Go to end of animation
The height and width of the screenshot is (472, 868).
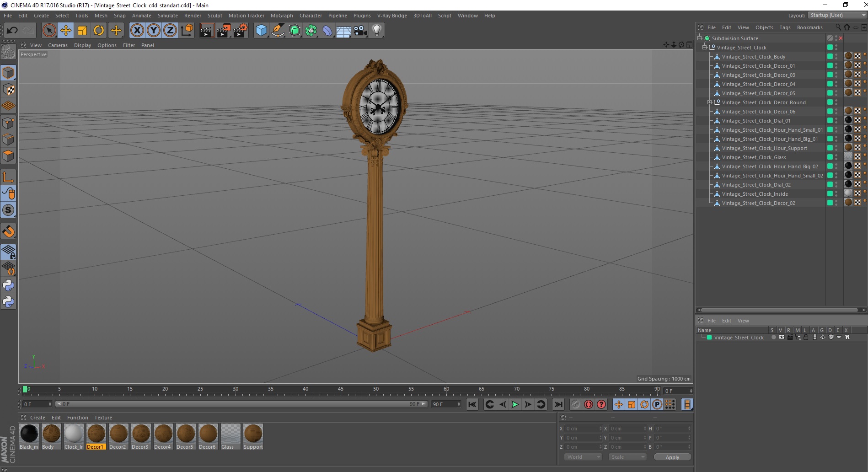coord(558,404)
